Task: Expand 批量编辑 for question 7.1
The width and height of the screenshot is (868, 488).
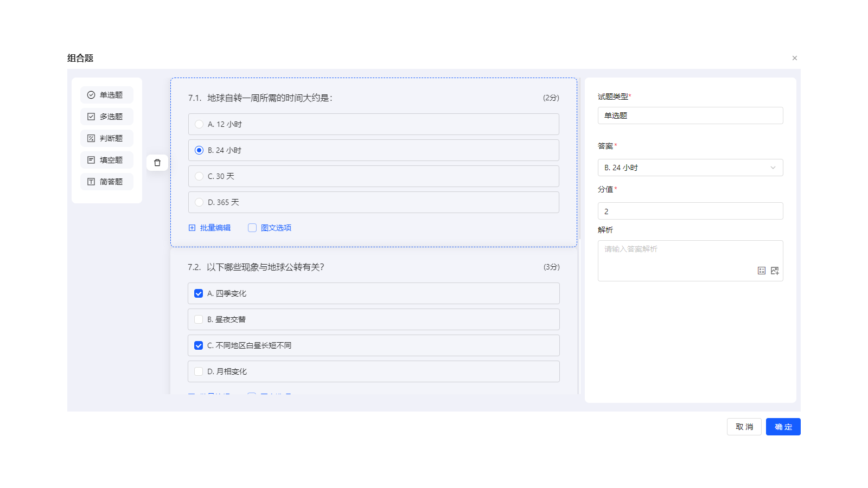Action: [209, 227]
